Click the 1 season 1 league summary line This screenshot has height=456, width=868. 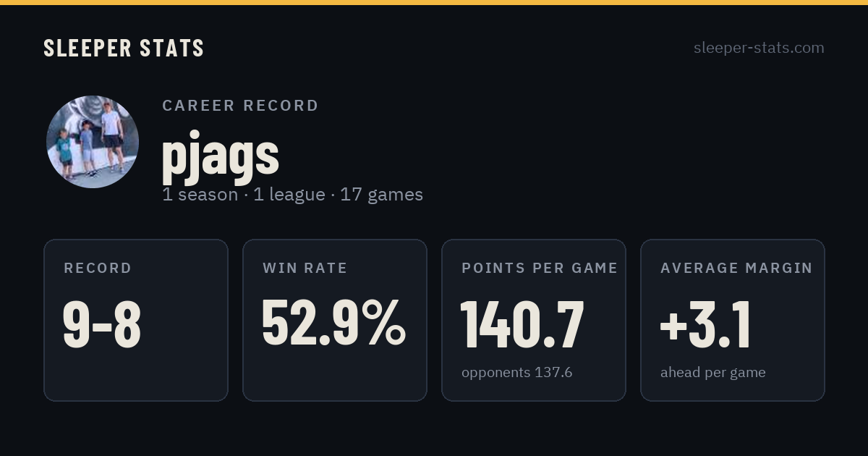[292, 195]
